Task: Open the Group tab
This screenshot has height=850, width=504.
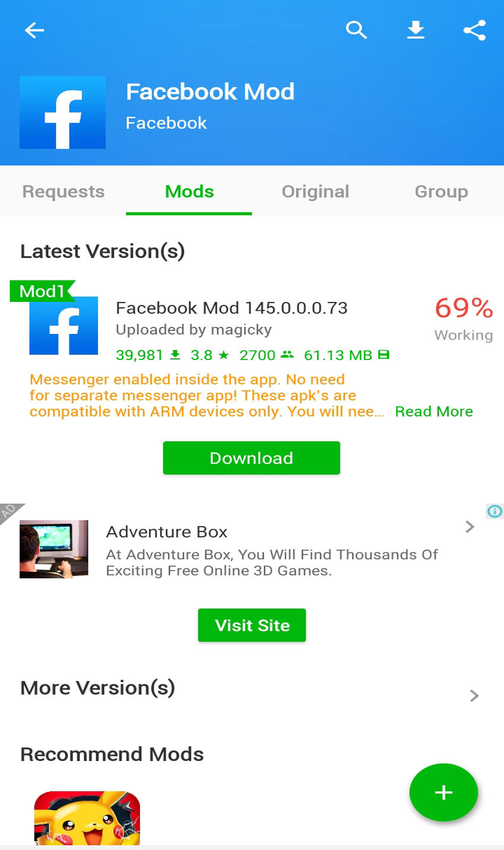Action: point(441,192)
